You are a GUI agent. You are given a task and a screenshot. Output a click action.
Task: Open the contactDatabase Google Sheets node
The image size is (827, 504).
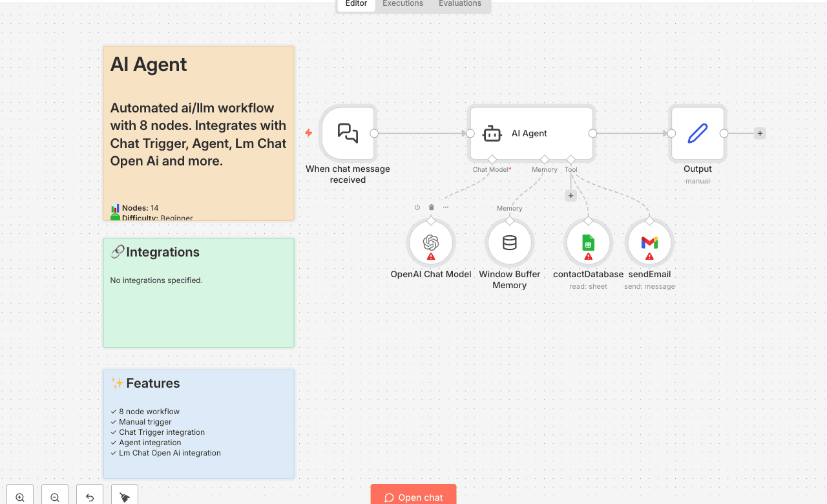point(588,242)
